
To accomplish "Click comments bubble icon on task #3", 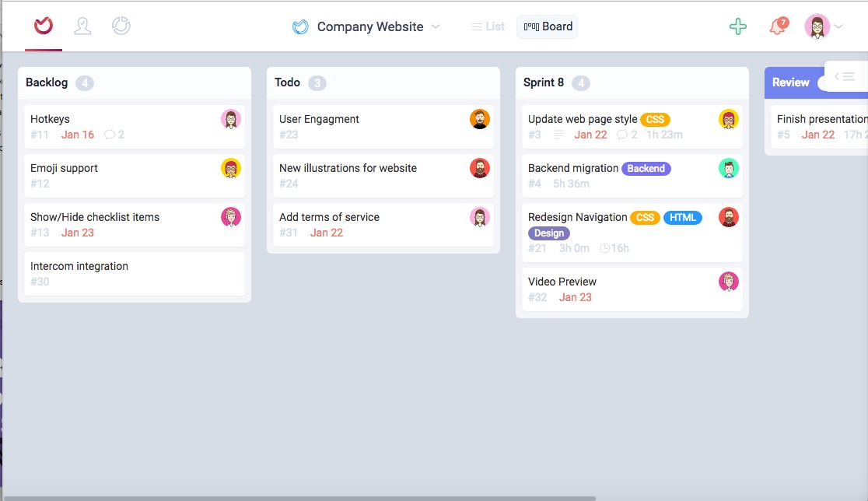I will 622,135.
